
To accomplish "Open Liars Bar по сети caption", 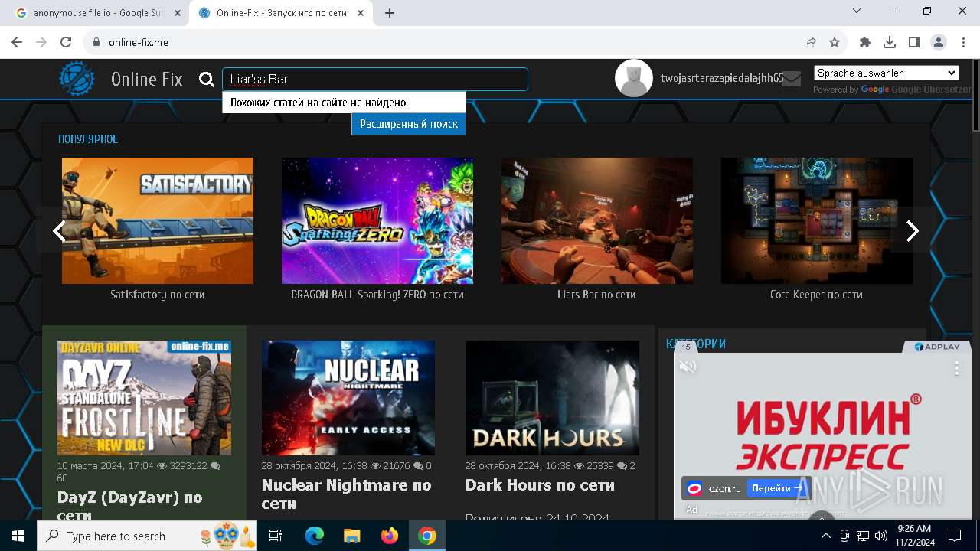I will (596, 295).
